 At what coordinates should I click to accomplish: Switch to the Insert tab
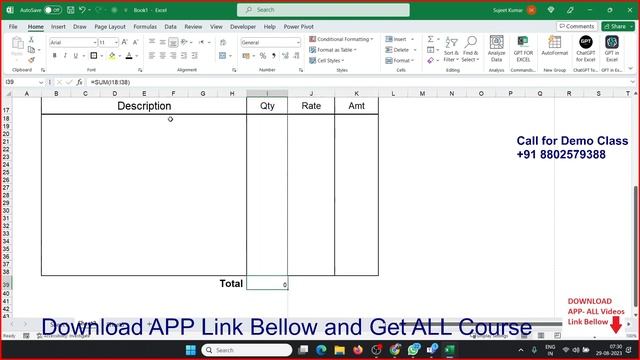[58, 27]
